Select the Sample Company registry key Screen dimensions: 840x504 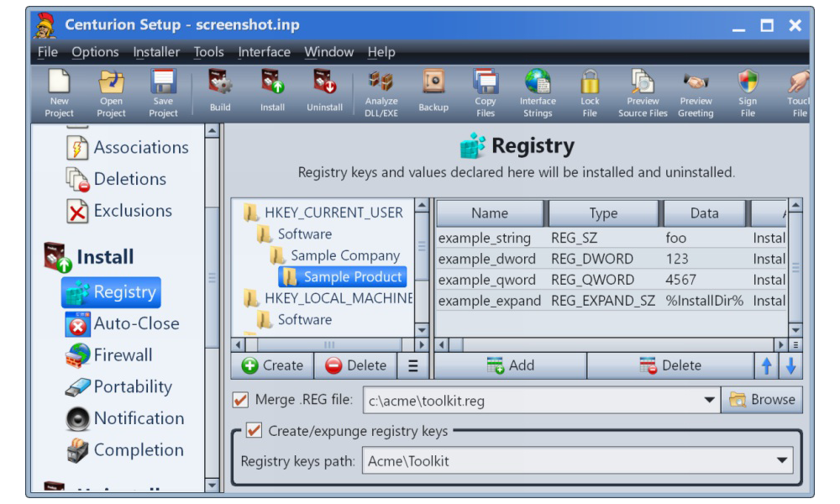(x=344, y=255)
